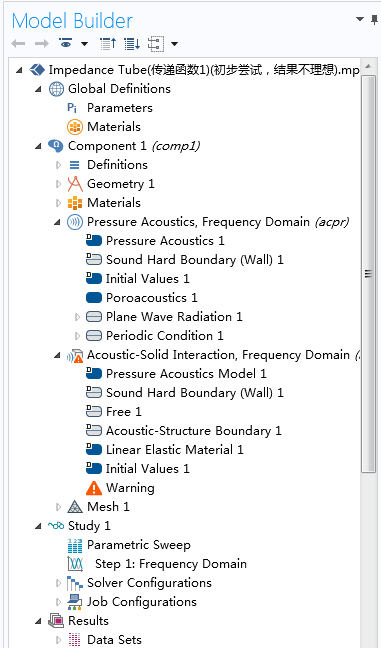
Task: Select the Pressure Acoustics, Frequency Domain physics icon
Action: pos(75,222)
